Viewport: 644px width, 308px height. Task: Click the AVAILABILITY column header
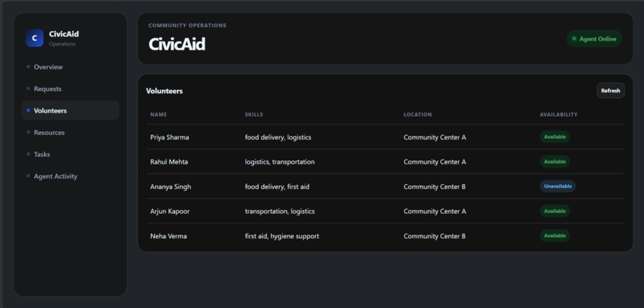(x=559, y=114)
